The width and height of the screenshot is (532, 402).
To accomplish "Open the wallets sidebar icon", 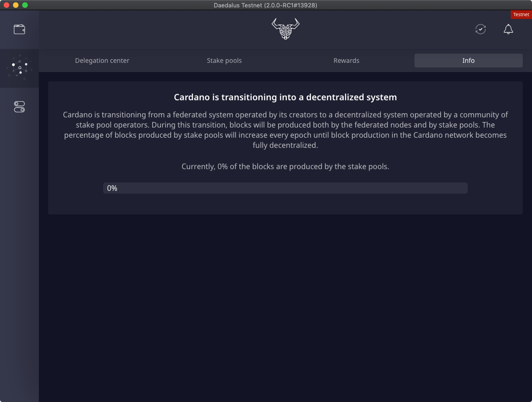I will [19, 30].
